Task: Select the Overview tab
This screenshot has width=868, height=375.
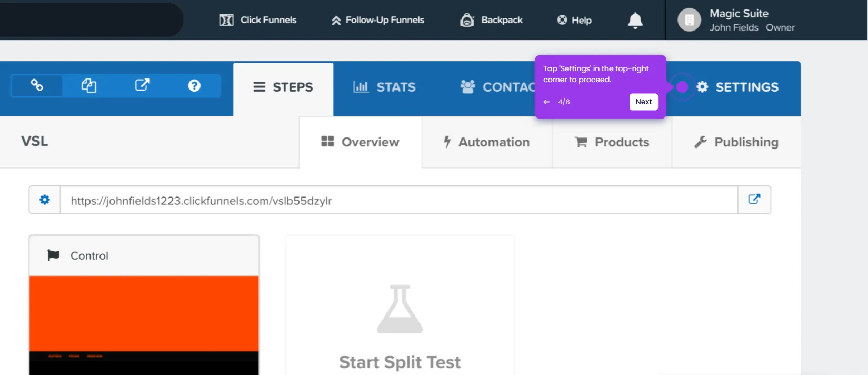Action: (x=361, y=142)
